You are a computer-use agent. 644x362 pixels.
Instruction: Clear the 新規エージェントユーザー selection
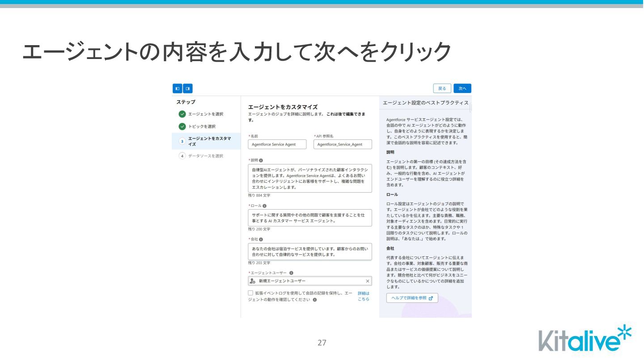tap(368, 281)
